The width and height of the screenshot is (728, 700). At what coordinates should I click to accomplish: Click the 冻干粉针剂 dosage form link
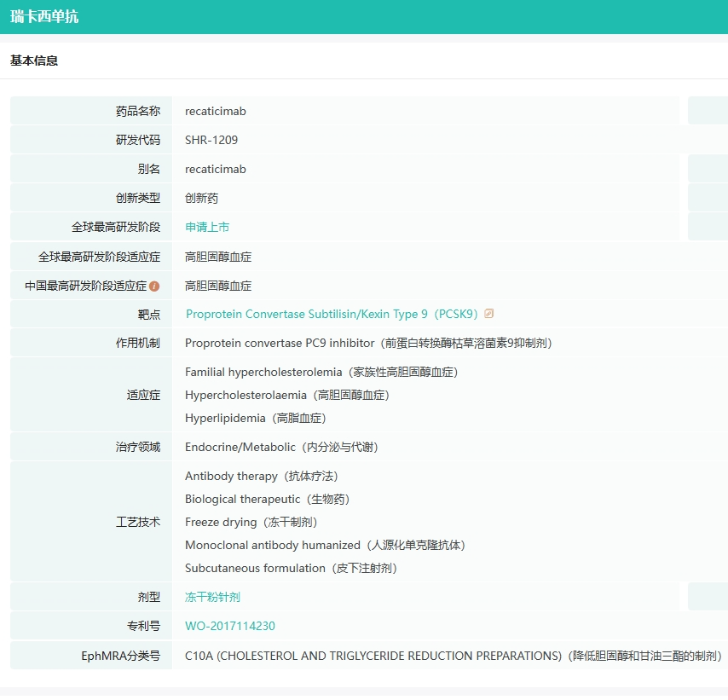point(212,597)
